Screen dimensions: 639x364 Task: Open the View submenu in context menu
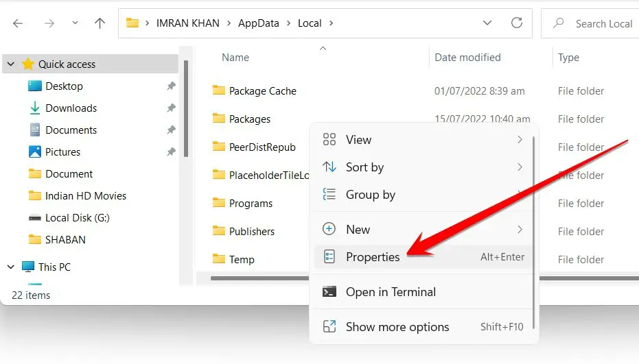tap(424, 140)
